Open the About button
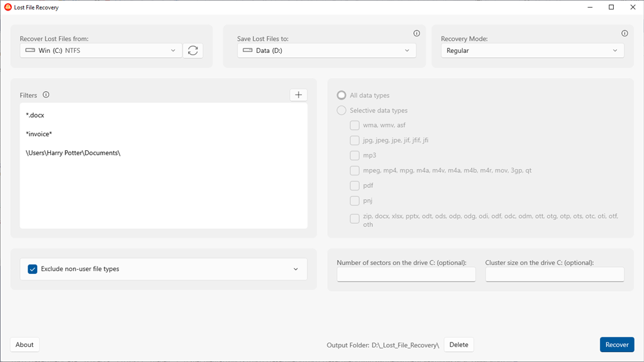644x362 pixels. 25,345
